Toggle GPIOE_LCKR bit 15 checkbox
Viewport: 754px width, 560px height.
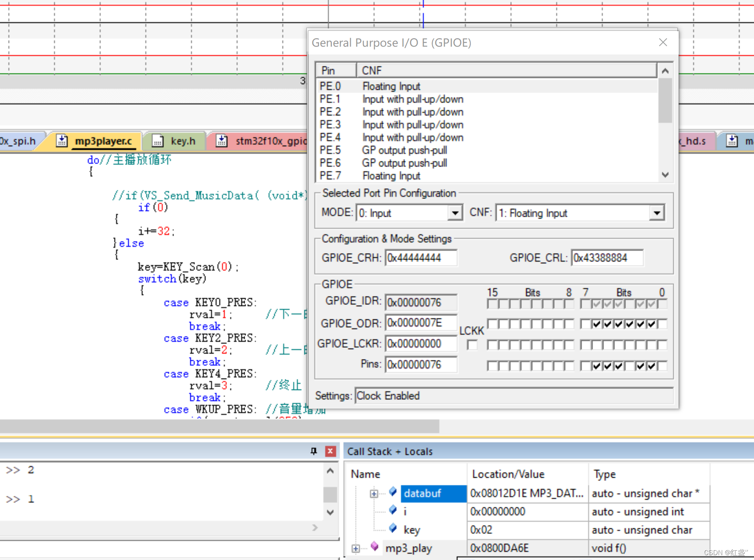[x=492, y=345]
